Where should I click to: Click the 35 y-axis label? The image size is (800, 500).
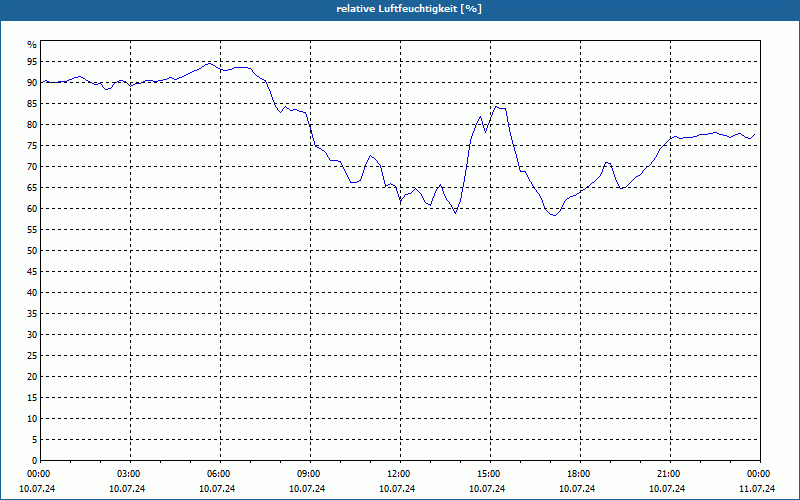32,314
